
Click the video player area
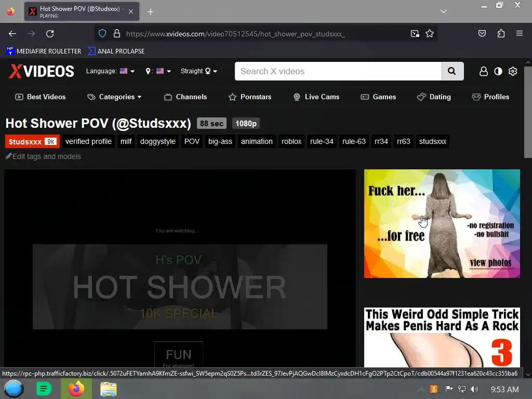tap(180, 268)
